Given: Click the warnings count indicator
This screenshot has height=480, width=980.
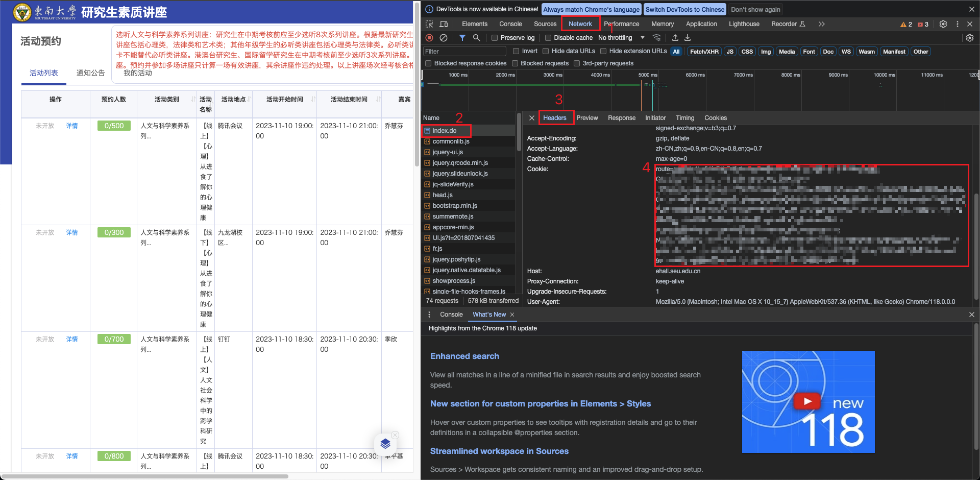Looking at the screenshot, I should click(906, 24).
